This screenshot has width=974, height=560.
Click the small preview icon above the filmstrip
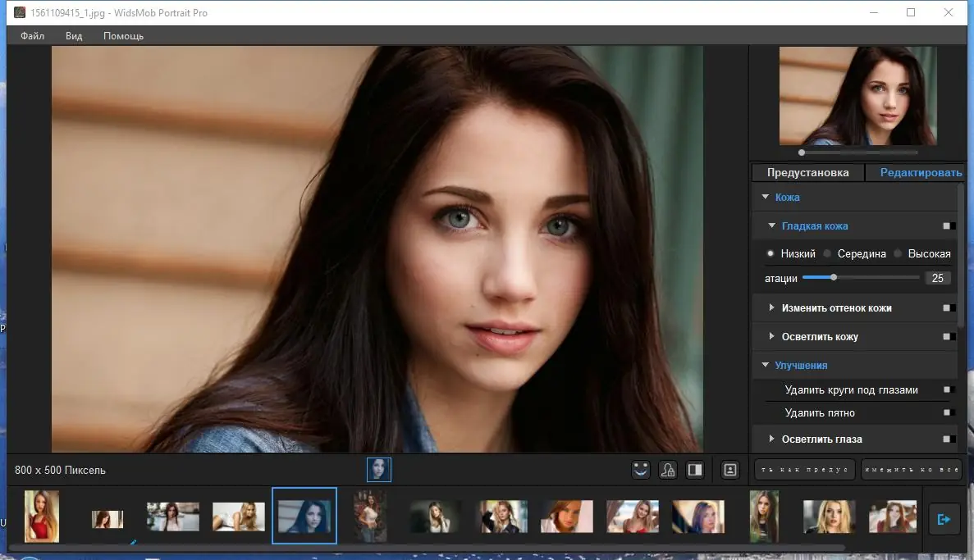click(x=379, y=468)
